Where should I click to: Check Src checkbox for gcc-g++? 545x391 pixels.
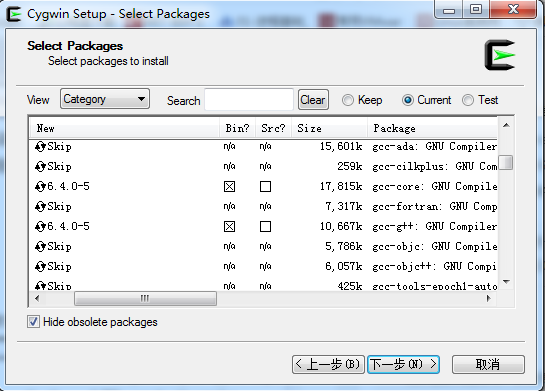[265, 227]
